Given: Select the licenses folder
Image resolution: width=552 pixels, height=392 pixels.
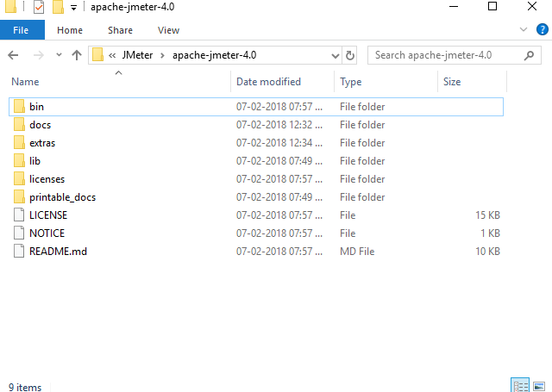Looking at the screenshot, I should [256, 179].
